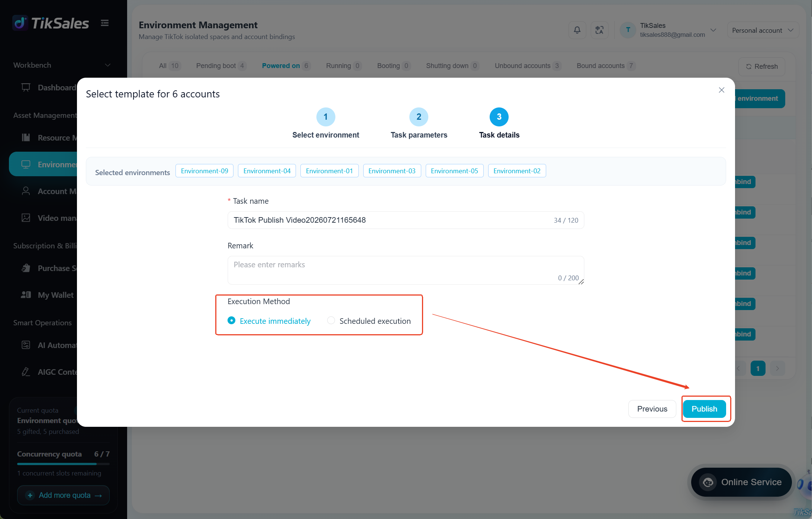
Task: Switch to Shutting down tab
Action: tap(452, 66)
